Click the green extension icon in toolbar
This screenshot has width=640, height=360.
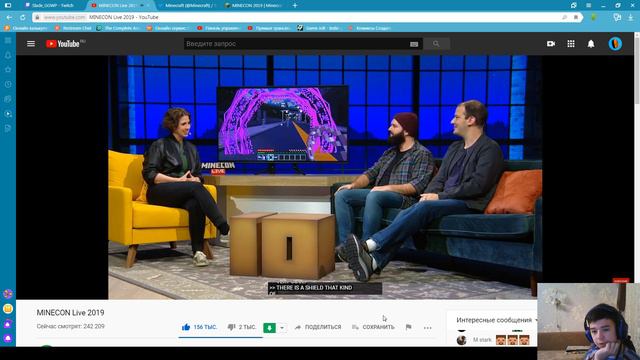coord(594,17)
